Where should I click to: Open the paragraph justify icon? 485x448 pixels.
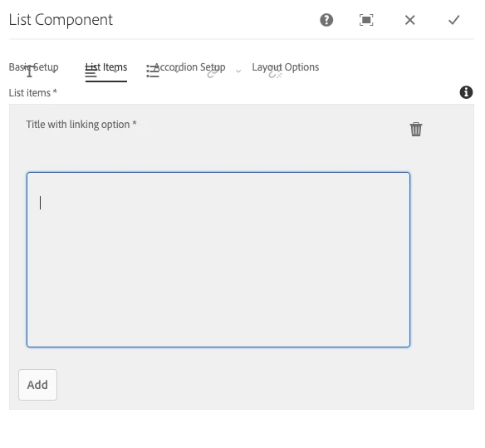(91, 71)
